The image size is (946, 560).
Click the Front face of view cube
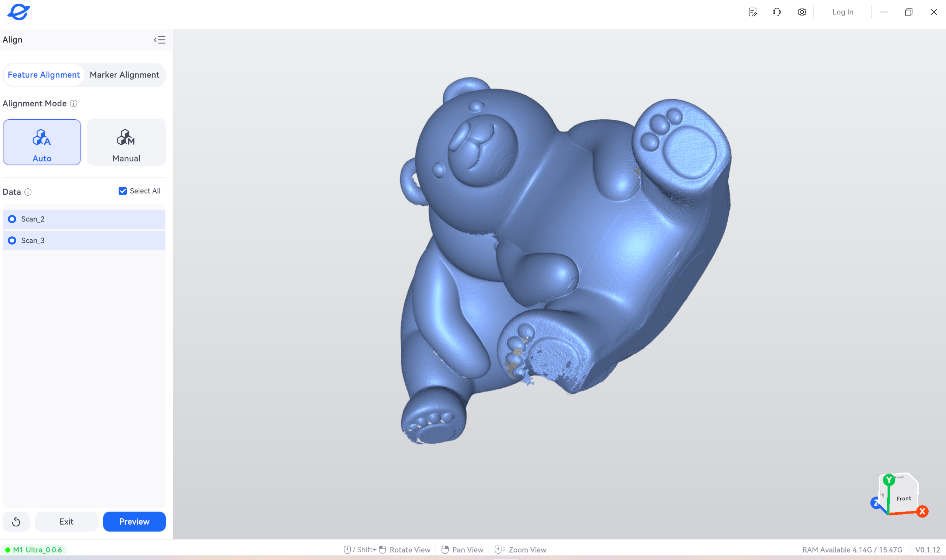(x=904, y=498)
